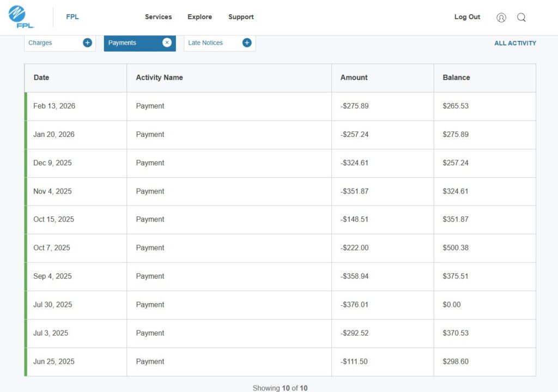Toggle the Late Notices filter chip
This screenshot has height=392, width=558.
(x=210, y=43)
